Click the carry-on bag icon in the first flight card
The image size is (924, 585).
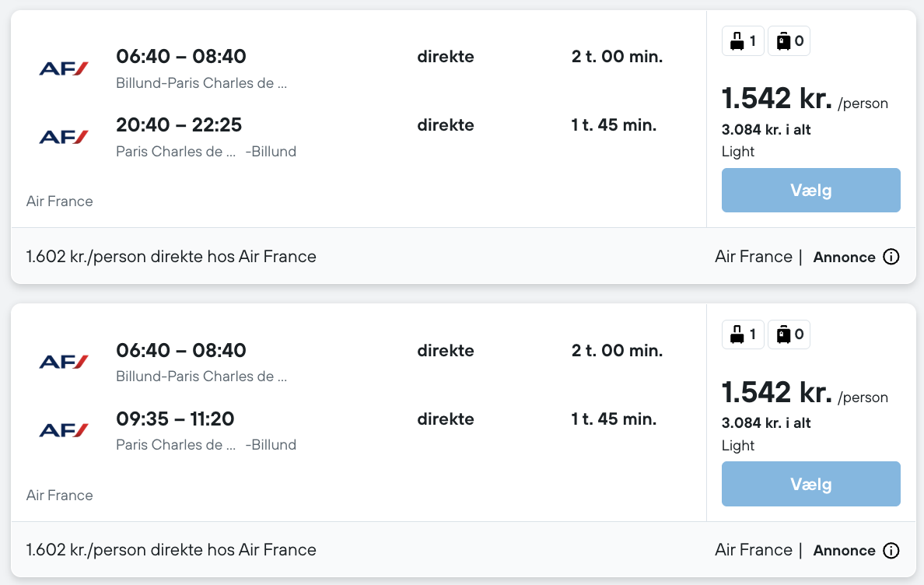click(x=736, y=41)
